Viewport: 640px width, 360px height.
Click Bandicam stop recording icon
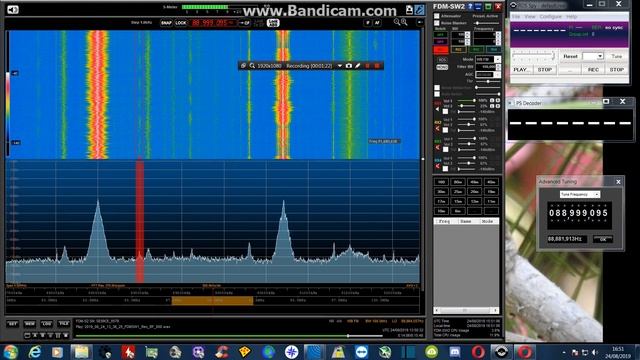pos(377,66)
